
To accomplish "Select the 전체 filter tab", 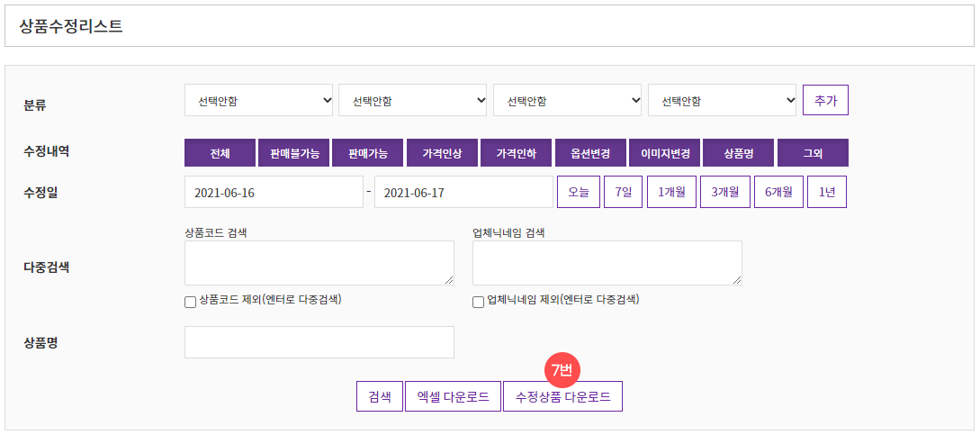I will (220, 153).
